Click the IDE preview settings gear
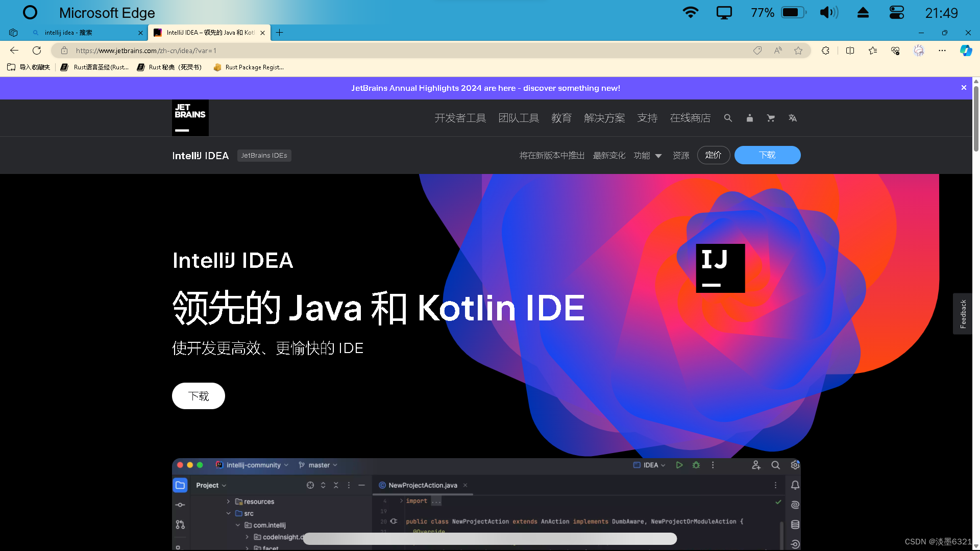 (795, 465)
